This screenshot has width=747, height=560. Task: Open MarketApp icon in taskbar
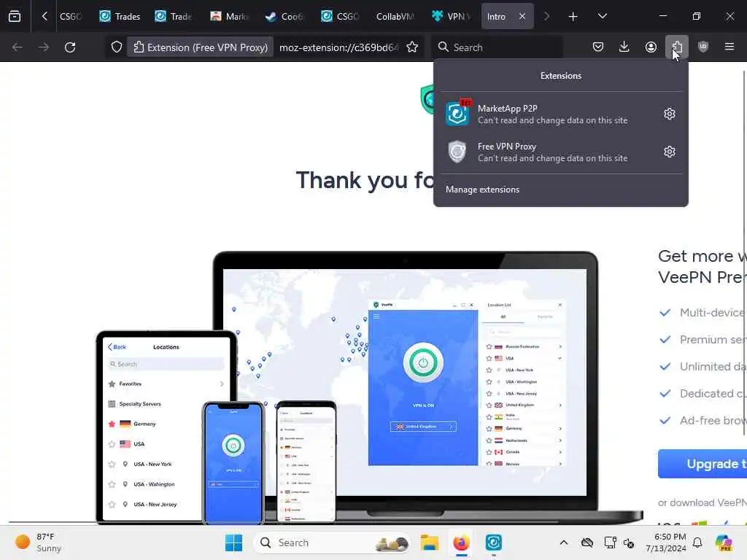(494, 542)
